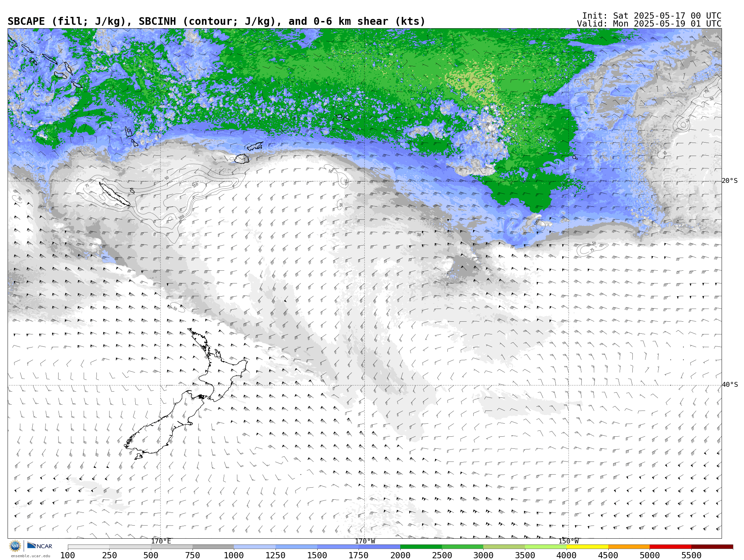
Task: Click the NSF logo
Action: click(x=15, y=546)
